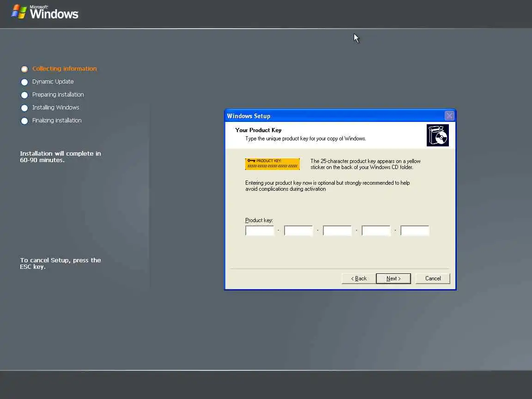
Task: Click the 'Installing Windows' step text
Action: [55, 107]
